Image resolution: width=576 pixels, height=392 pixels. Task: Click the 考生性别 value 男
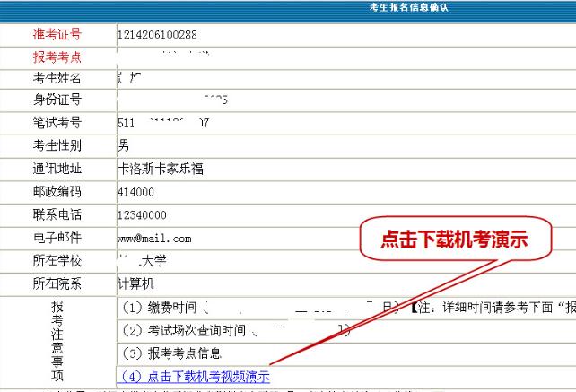[x=124, y=144]
